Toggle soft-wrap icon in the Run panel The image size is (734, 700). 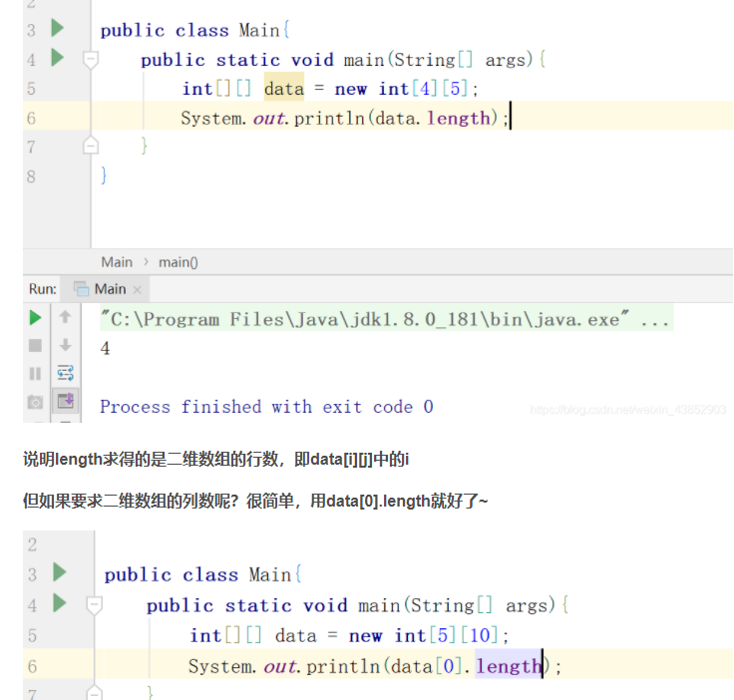[x=65, y=373]
